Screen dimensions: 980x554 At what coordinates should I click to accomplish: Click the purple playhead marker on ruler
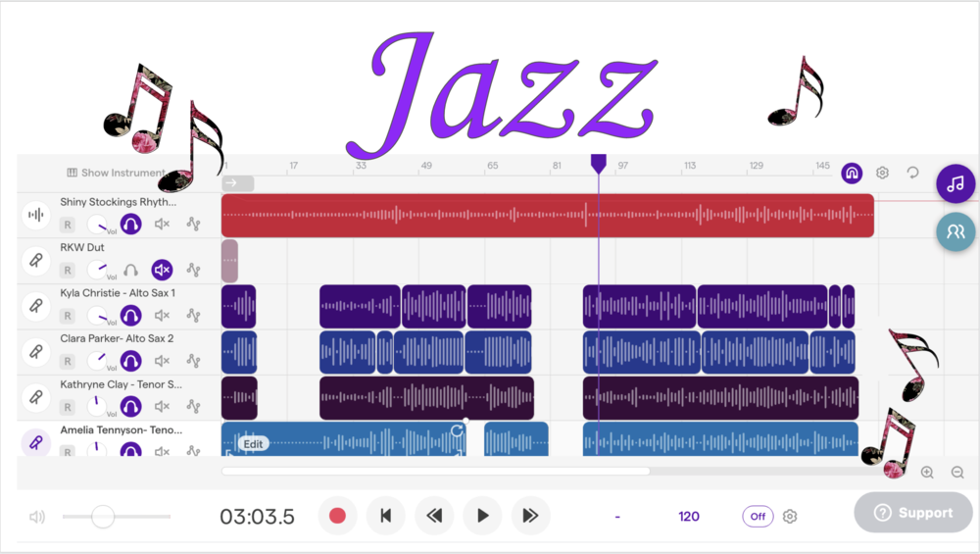[598, 164]
